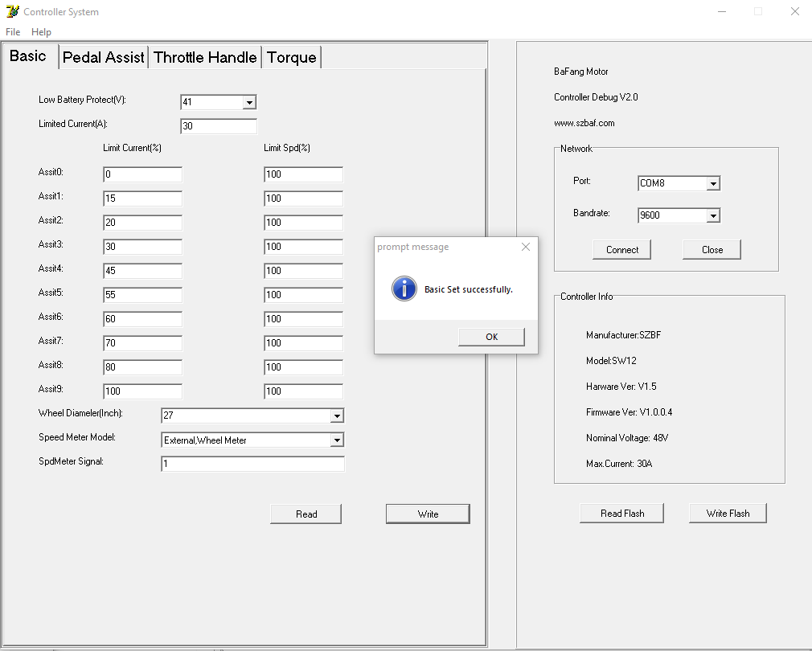This screenshot has width=812, height=651.
Task: Focus the Assit3 Limit Spd field
Action: (303, 246)
